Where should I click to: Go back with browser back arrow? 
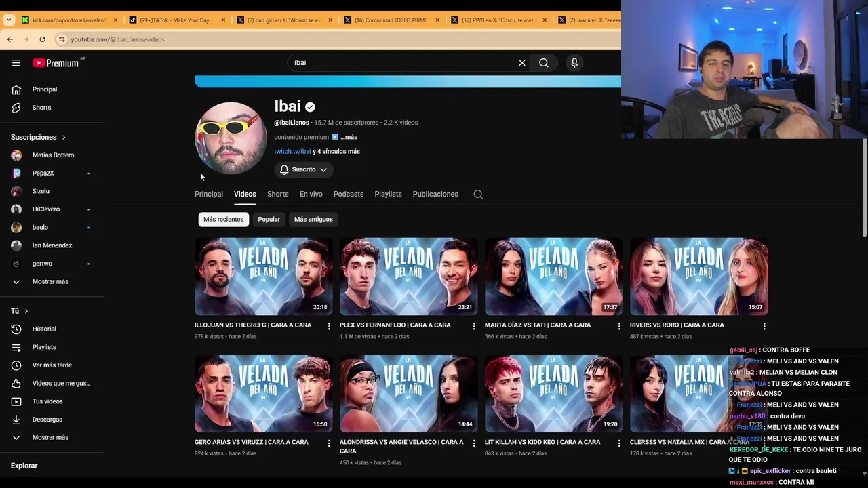click(x=9, y=39)
